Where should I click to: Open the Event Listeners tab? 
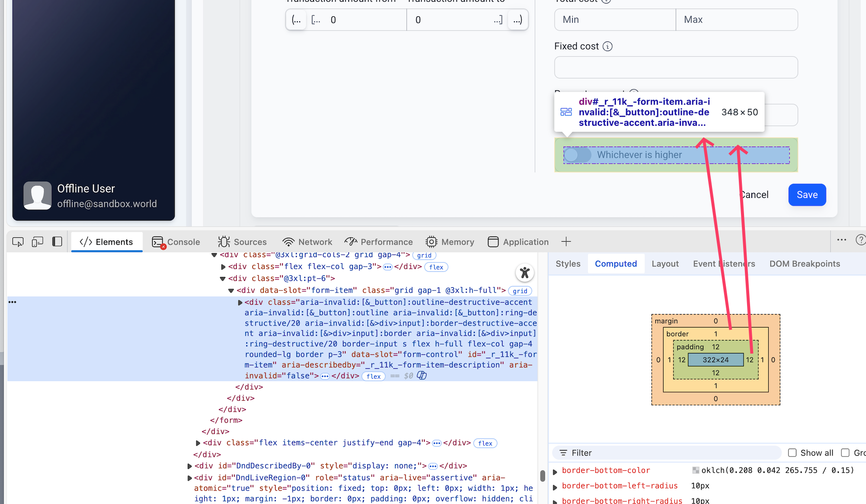[x=724, y=264]
